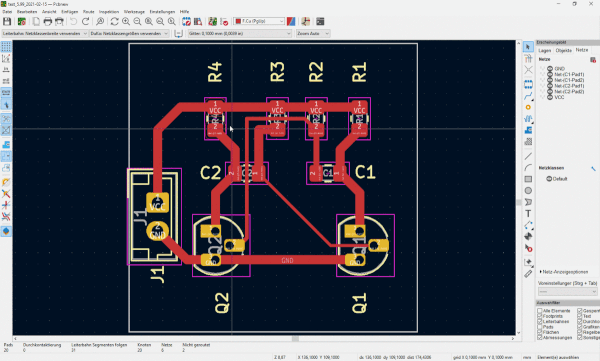The height and width of the screenshot is (361, 600).
Task: Toggle visibility of the GND net
Action: 550,69
